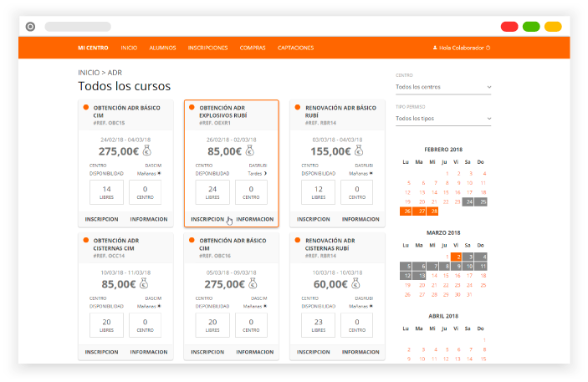
Task: Click the 14 LIBRES box
Action: pos(106,192)
